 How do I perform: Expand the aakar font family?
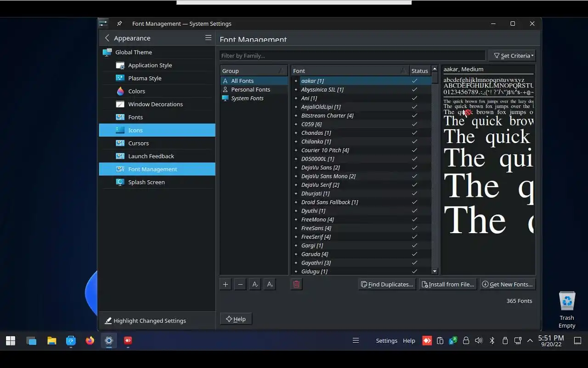(x=296, y=81)
